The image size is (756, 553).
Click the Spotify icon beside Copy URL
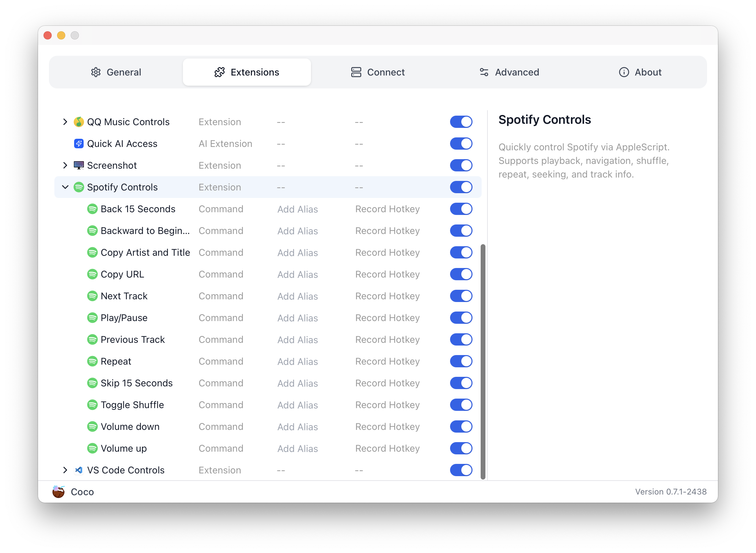click(92, 274)
